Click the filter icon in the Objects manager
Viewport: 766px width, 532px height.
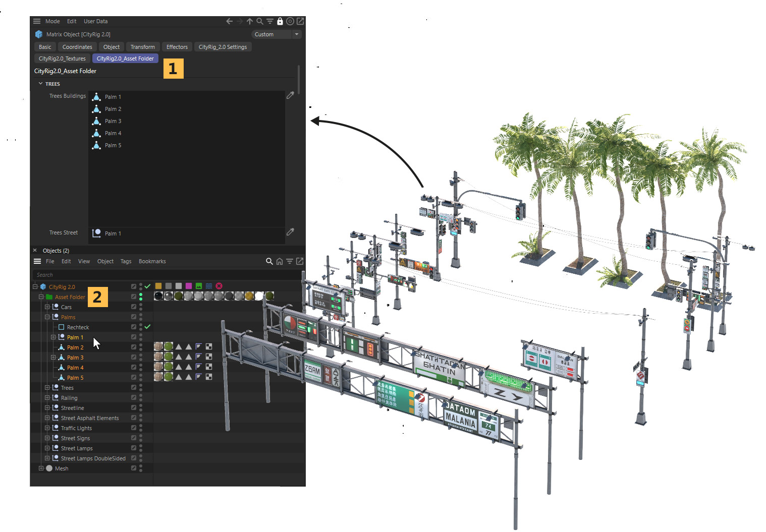(x=289, y=261)
